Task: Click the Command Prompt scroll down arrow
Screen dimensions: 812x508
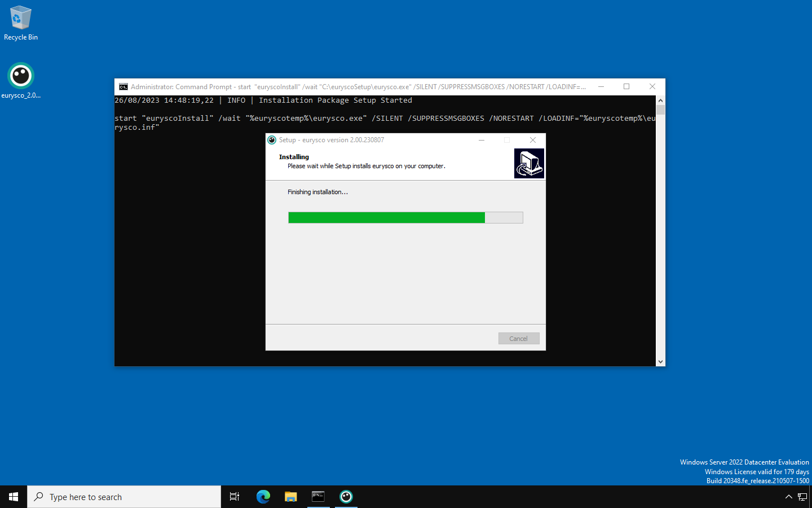Action: point(660,362)
